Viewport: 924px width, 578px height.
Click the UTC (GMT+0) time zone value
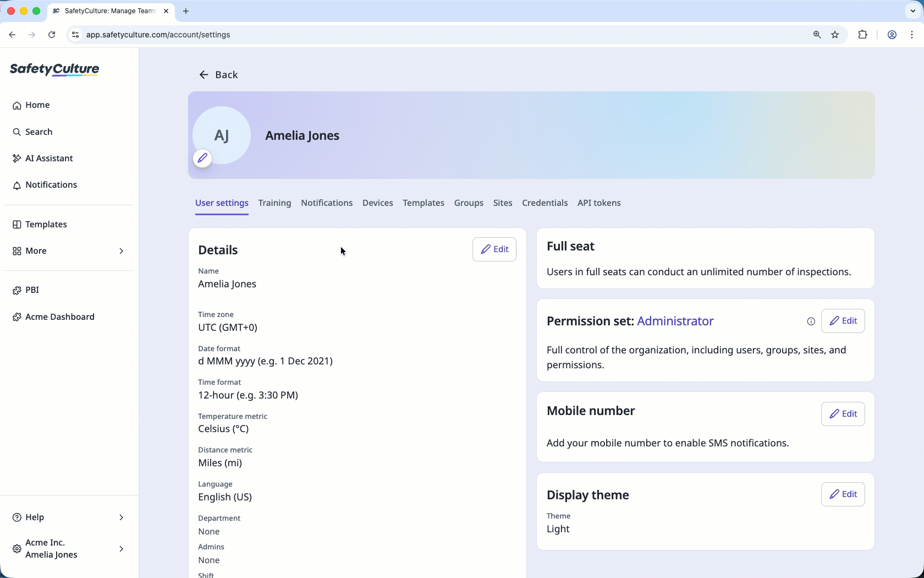(228, 328)
